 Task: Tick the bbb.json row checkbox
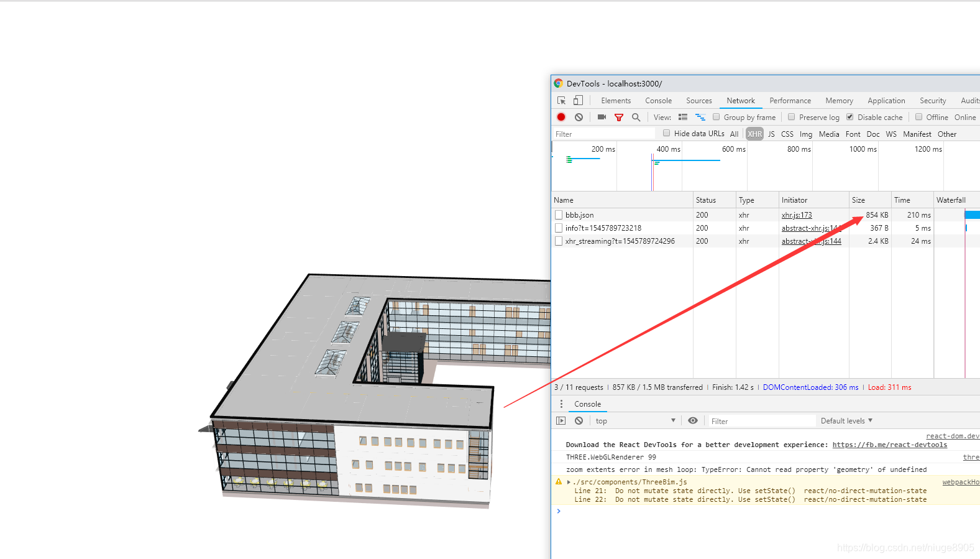[559, 215]
